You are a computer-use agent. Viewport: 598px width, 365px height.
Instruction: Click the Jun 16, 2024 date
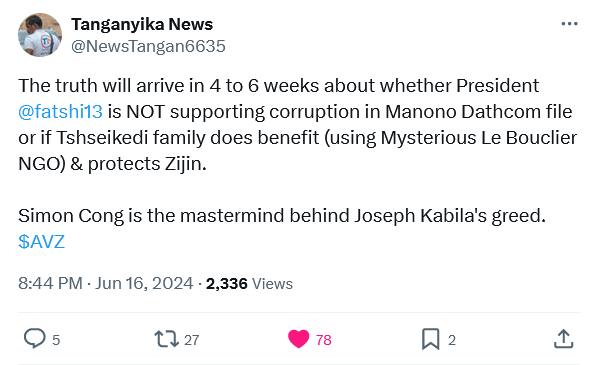144,283
